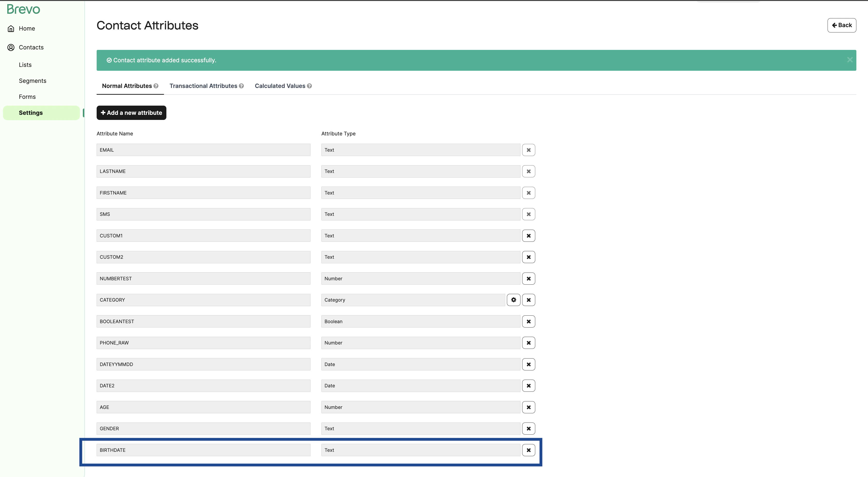
Task: Click help icon beside Transactional Attributes
Action: pos(241,86)
